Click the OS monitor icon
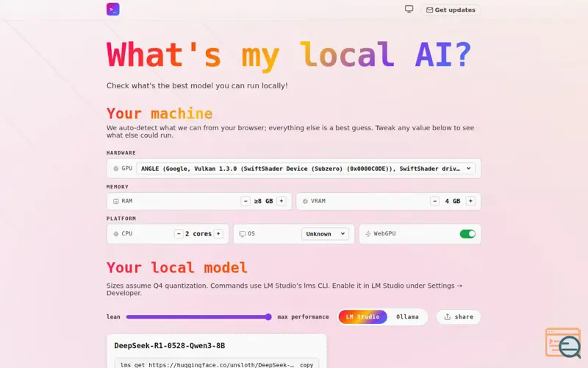 pyautogui.click(x=243, y=234)
